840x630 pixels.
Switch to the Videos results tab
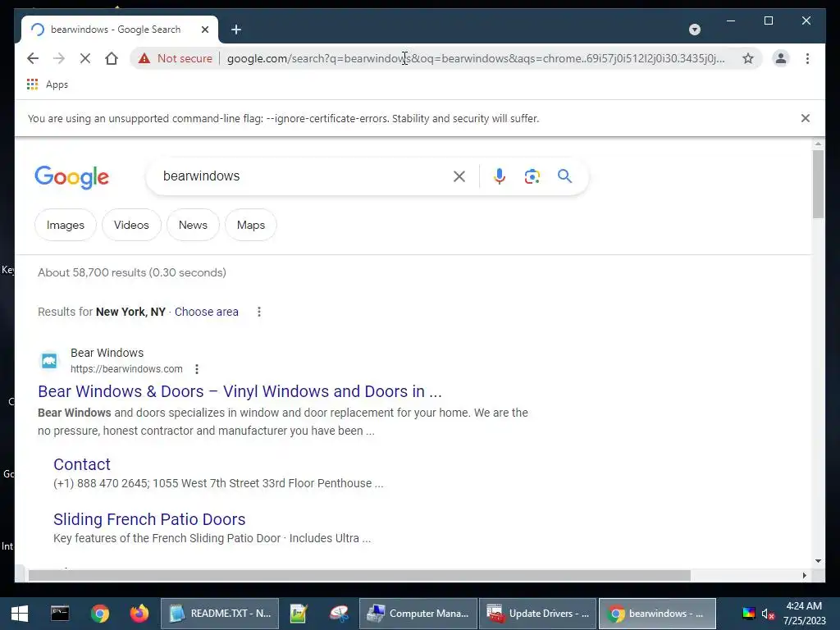click(131, 225)
